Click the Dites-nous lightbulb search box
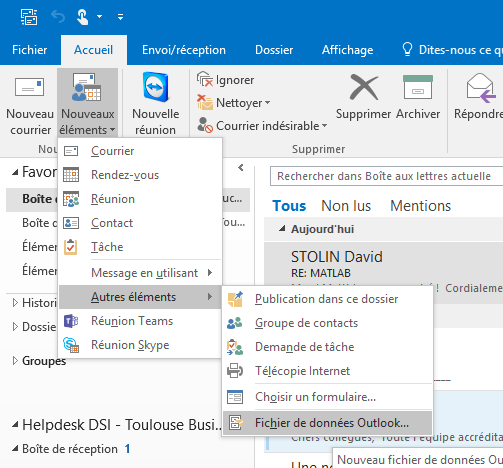 tap(452, 50)
